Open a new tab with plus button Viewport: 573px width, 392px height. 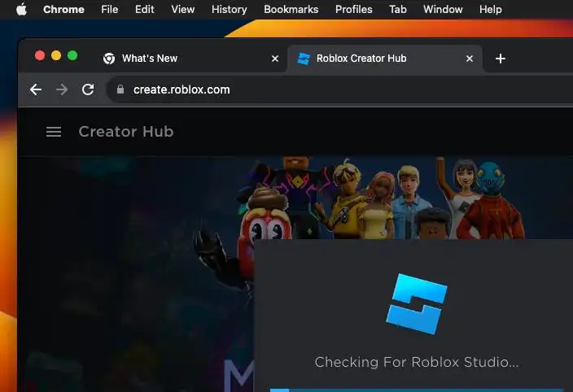tap(501, 59)
